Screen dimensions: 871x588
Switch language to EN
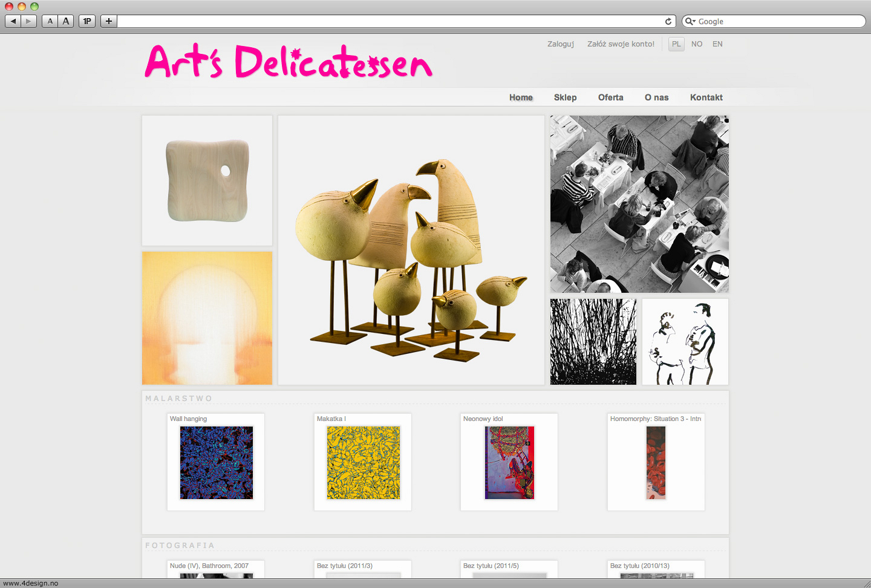pos(717,44)
